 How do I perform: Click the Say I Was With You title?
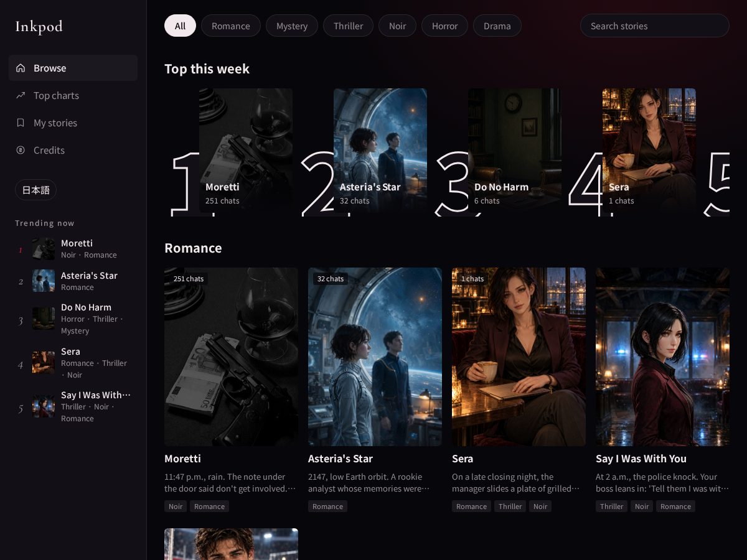point(641,459)
